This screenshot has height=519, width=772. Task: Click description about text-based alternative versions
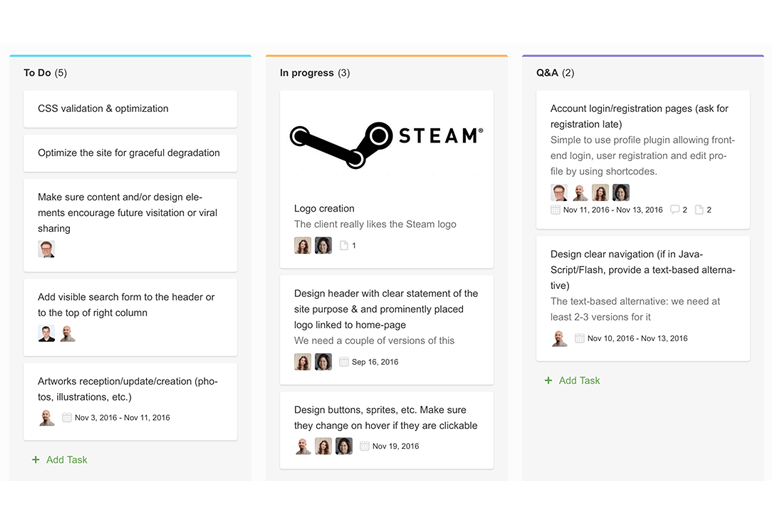tap(635, 309)
